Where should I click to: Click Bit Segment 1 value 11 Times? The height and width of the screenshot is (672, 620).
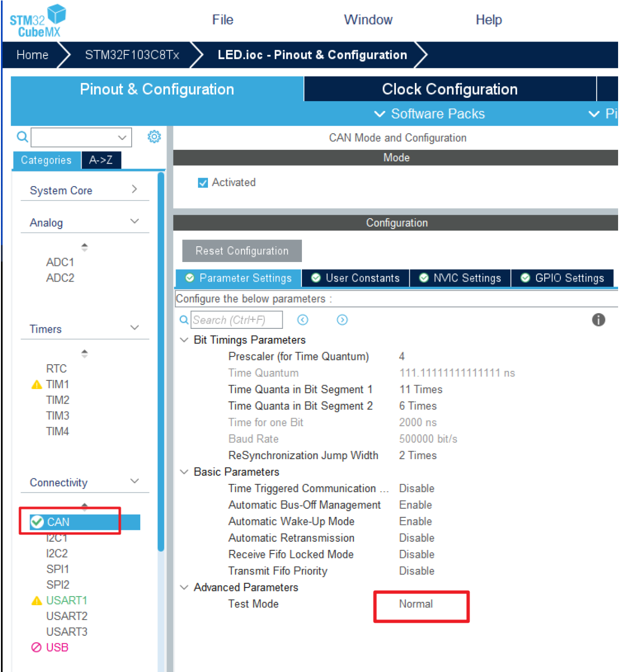421,389
